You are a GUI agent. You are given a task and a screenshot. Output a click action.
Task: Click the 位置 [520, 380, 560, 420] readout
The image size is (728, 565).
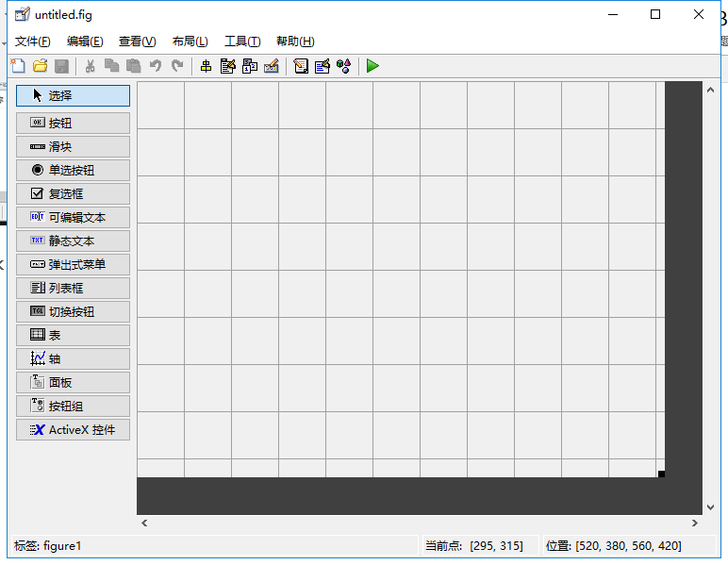coord(614,546)
